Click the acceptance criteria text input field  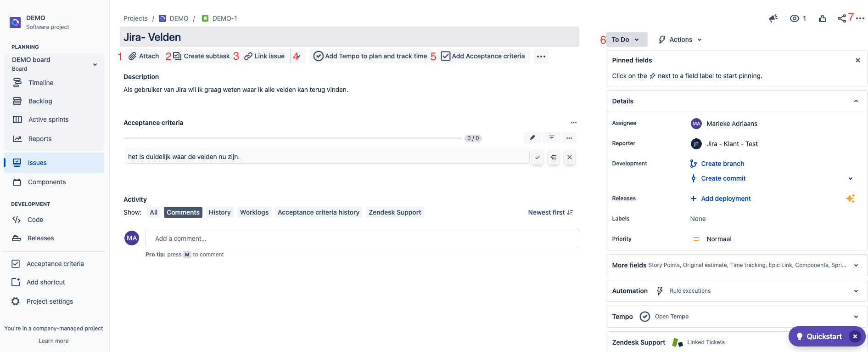pyautogui.click(x=327, y=157)
